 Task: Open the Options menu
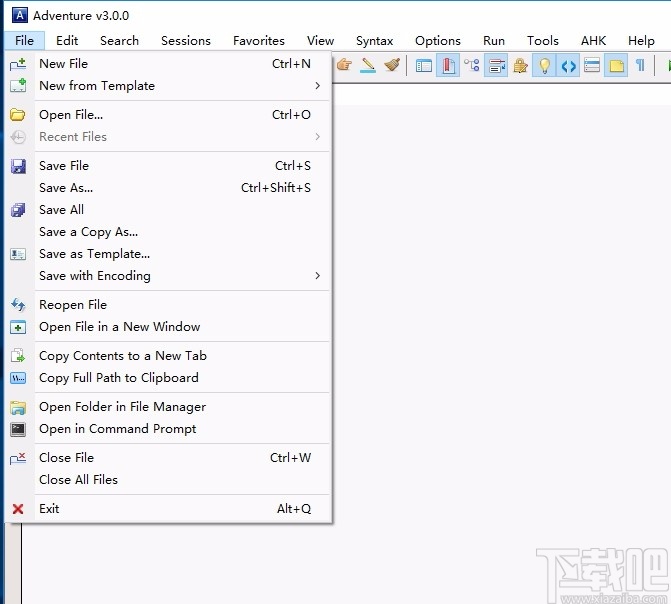438,41
